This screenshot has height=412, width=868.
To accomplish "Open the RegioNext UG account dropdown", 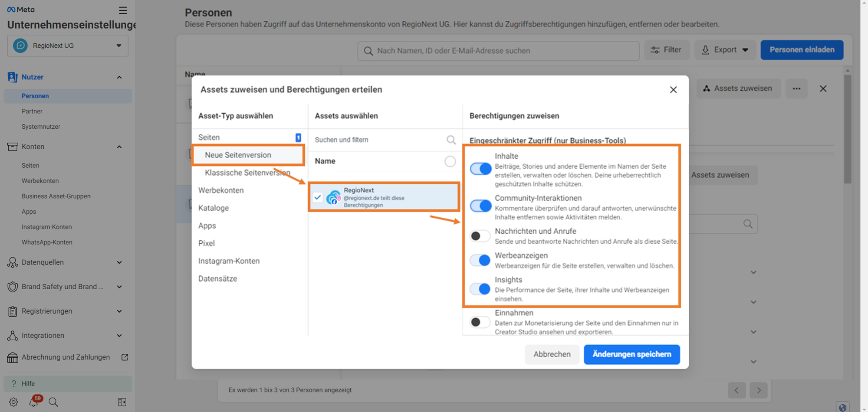I will (x=68, y=46).
